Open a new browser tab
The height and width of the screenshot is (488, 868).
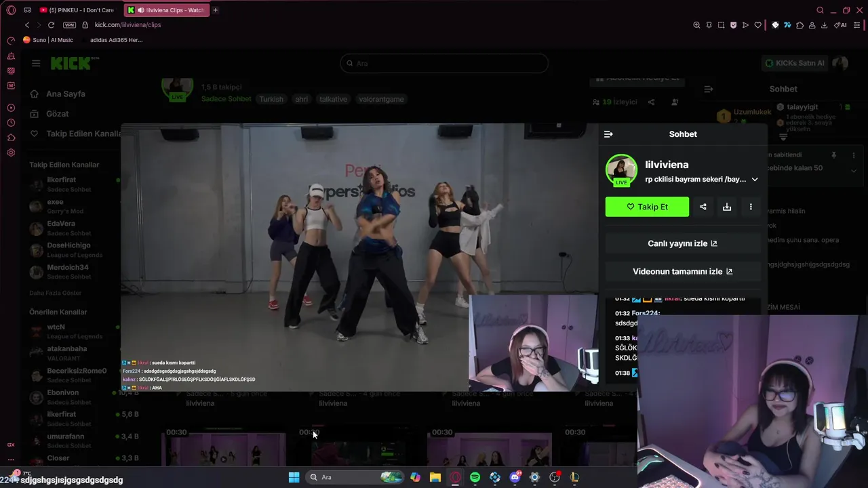tap(215, 10)
